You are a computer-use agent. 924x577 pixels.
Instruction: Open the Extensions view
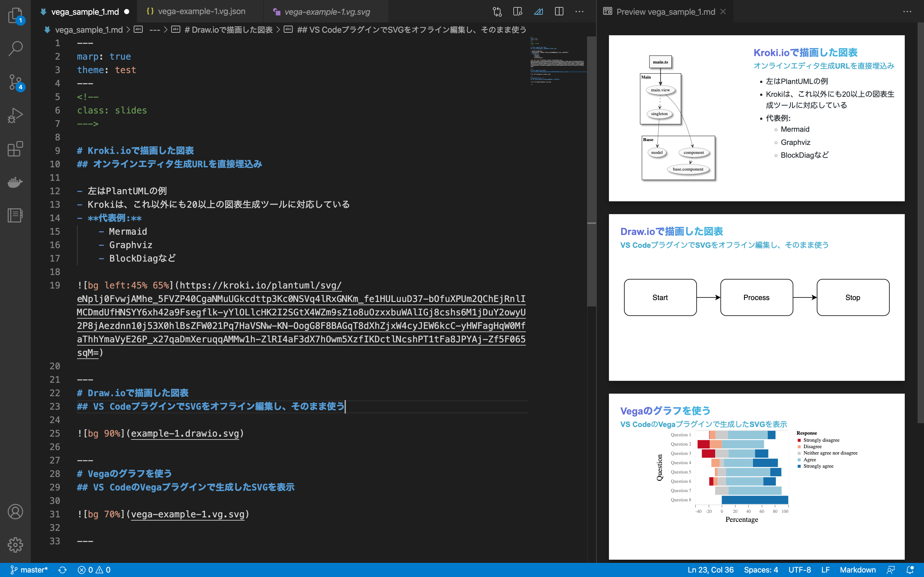tap(15, 149)
